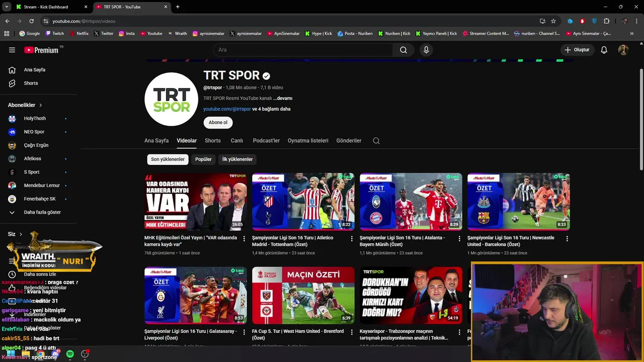The image size is (644, 362).
Task: Expand the Abonelikler section
Action: [25, 105]
